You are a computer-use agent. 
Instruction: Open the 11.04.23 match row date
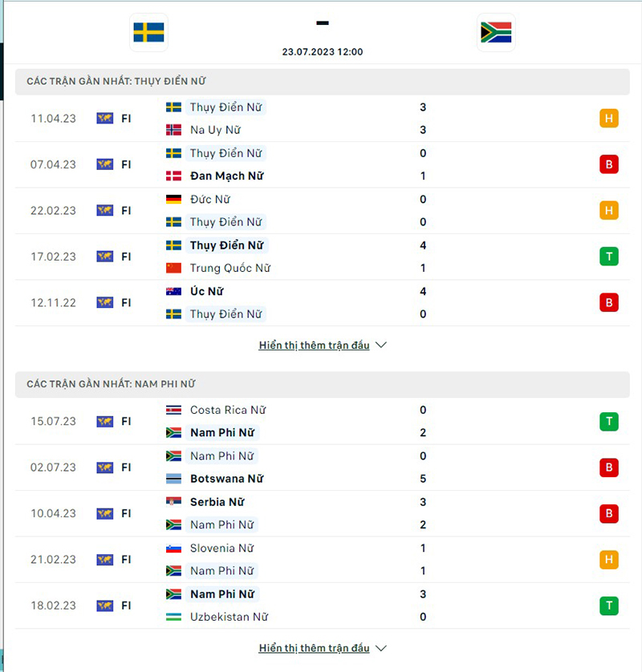pyautogui.click(x=53, y=119)
